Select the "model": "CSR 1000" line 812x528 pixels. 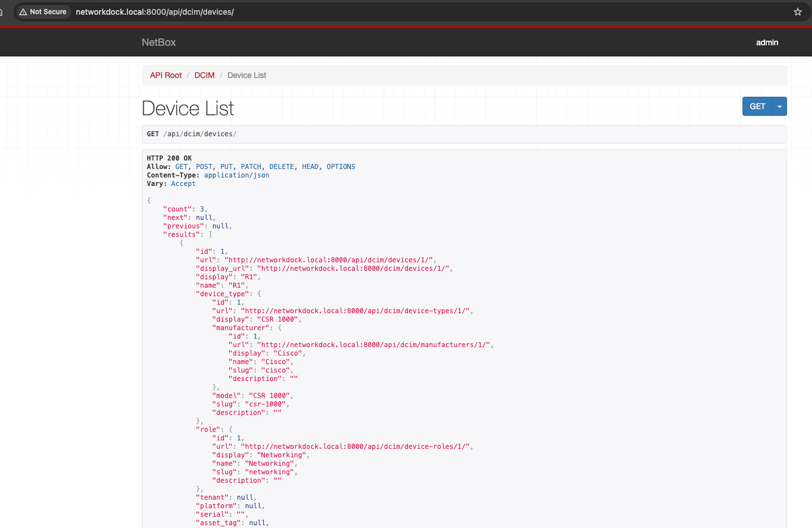click(x=252, y=395)
